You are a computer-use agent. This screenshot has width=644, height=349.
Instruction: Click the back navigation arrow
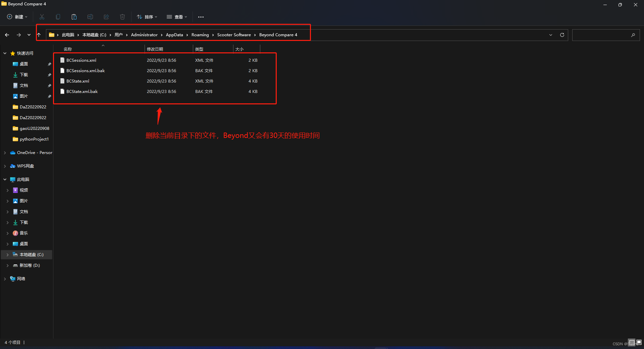coord(7,35)
